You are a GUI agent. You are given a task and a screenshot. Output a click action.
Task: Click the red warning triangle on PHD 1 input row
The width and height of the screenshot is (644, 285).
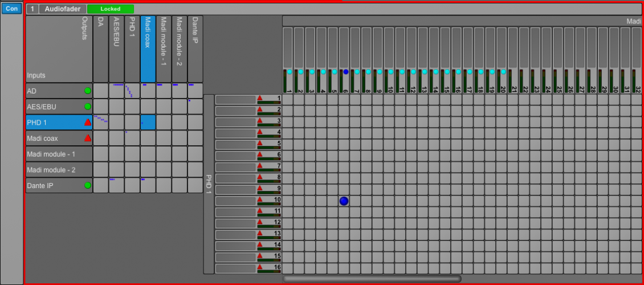coord(88,122)
